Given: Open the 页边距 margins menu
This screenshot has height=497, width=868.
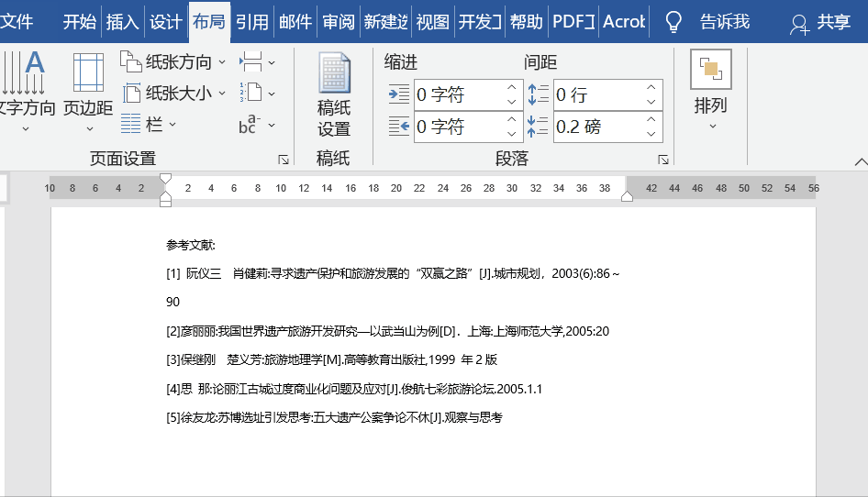Looking at the screenshot, I should pyautogui.click(x=88, y=92).
